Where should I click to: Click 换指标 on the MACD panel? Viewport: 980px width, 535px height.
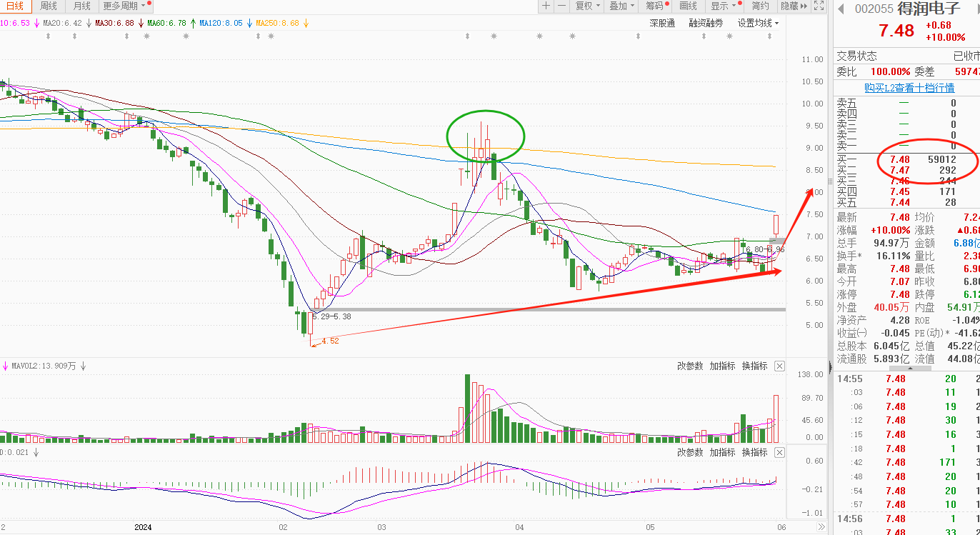754,452
